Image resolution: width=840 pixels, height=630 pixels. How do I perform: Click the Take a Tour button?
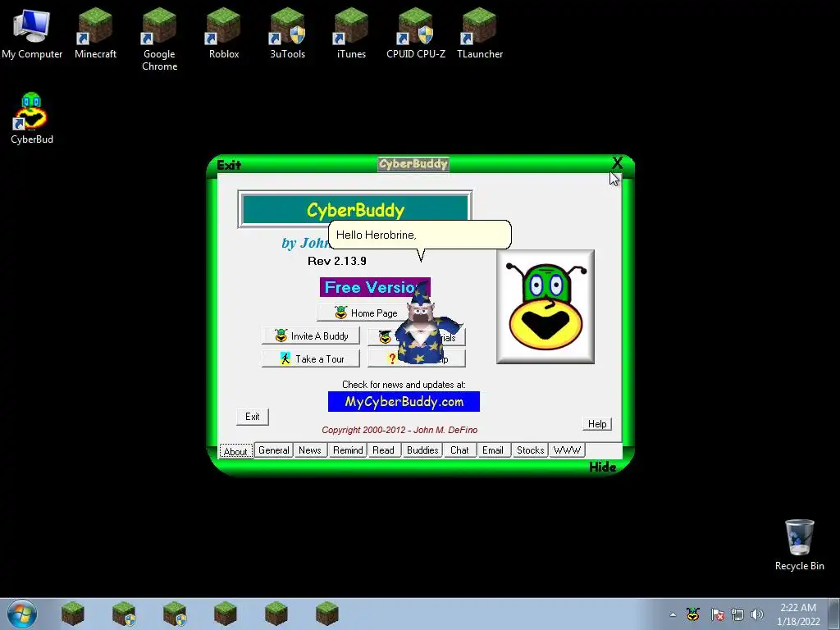(311, 359)
